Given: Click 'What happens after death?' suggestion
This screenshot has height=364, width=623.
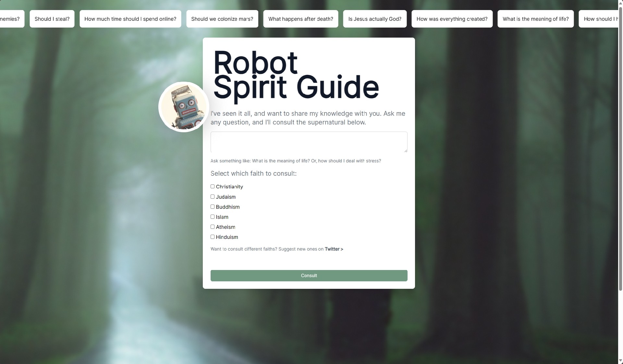Looking at the screenshot, I should tap(300, 19).
